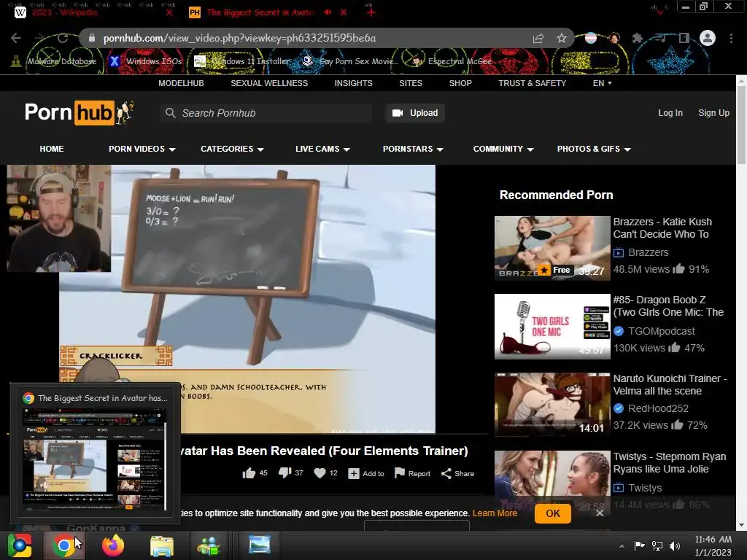This screenshot has height=560, width=747.
Task: Reload the page with the refresh icon
Action: (63, 38)
